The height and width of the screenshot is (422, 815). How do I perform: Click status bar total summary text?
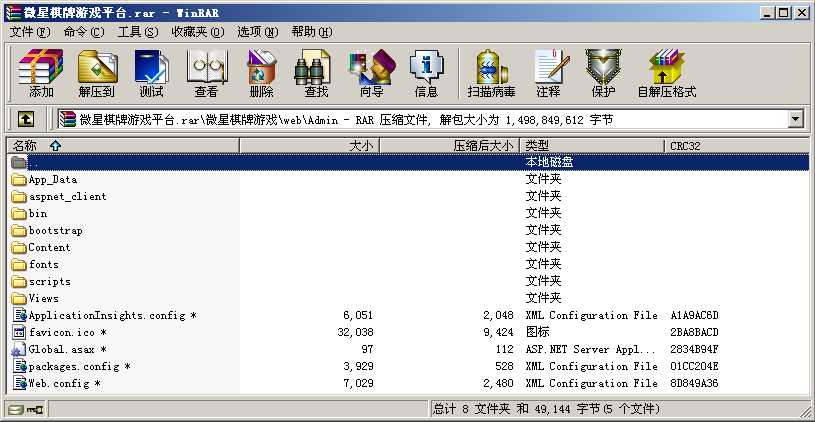pyautogui.click(x=547, y=410)
